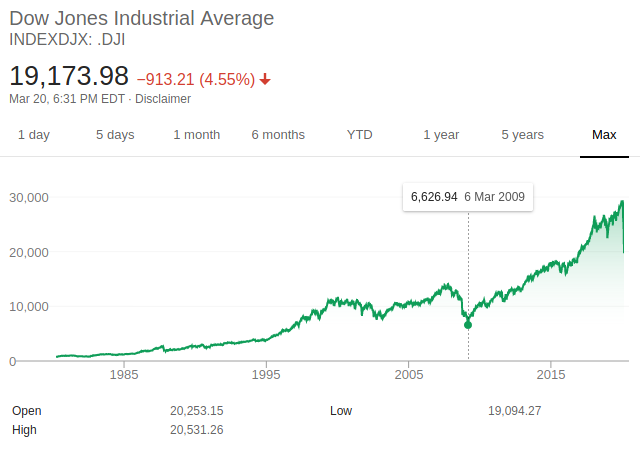Viewport: 640px width, 449px height.
Task: Switch to the 1 year tab
Action: (x=441, y=135)
